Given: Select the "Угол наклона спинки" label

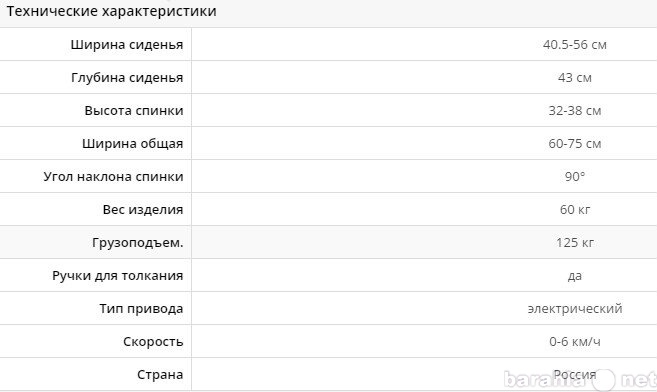Looking at the screenshot, I should 113,176.
